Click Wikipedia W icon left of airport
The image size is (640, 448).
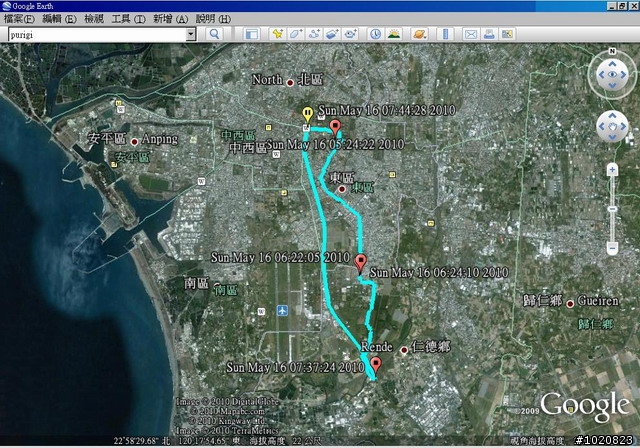tap(261, 312)
